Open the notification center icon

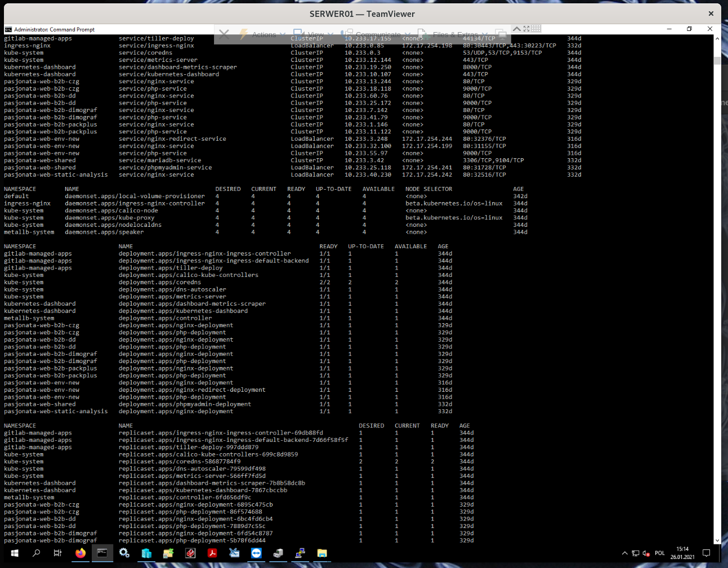pyautogui.click(x=706, y=553)
